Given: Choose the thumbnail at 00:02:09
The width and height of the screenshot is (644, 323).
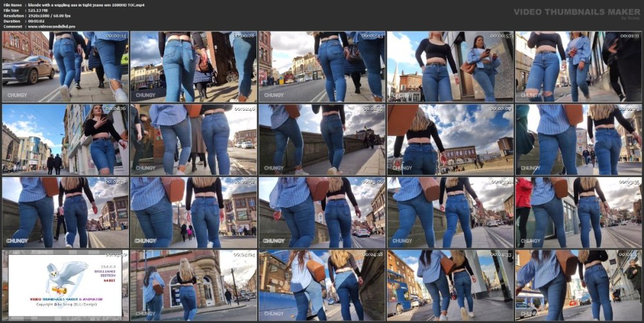Looking at the screenshot, I should coord(451,140).
